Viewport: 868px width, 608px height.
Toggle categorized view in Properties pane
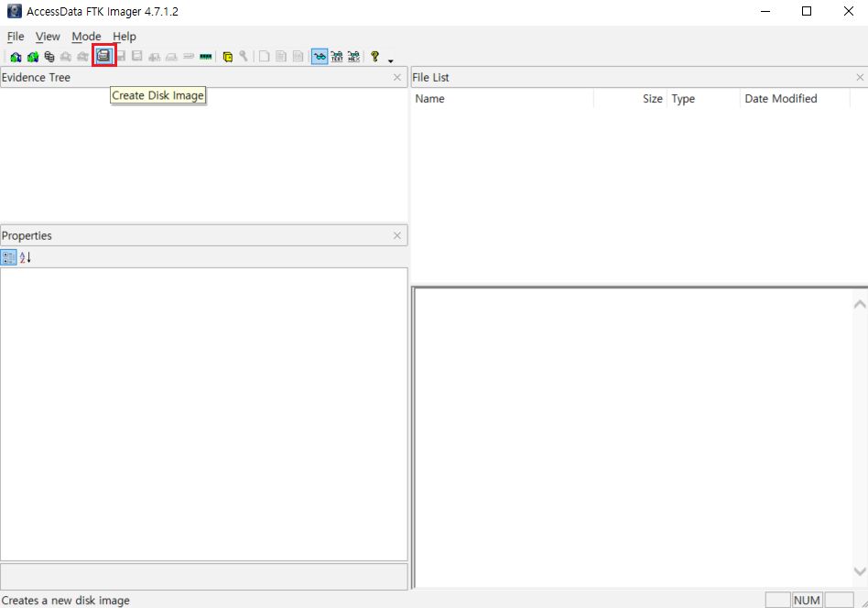[x=9, y=257]
